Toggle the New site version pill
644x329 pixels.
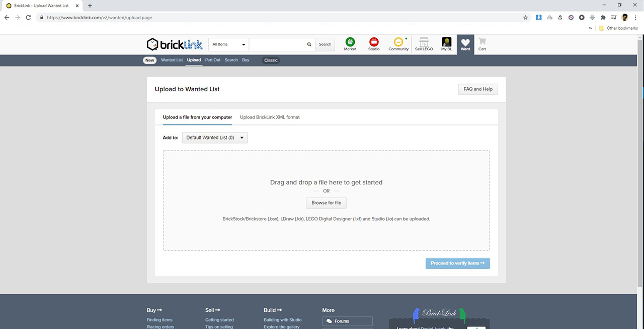click(x=149, y=60)
